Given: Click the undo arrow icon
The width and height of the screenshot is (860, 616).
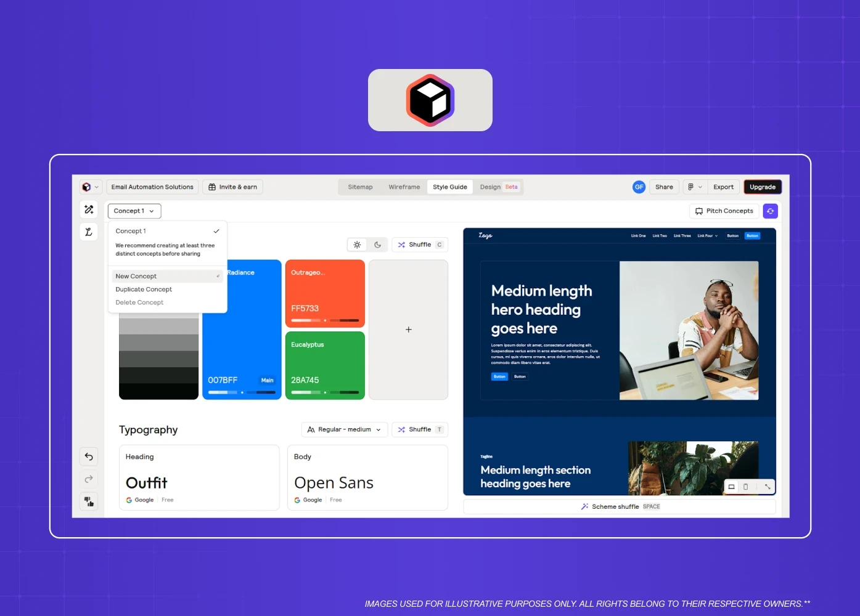Looking at the screenshot, I should [89, 456].
